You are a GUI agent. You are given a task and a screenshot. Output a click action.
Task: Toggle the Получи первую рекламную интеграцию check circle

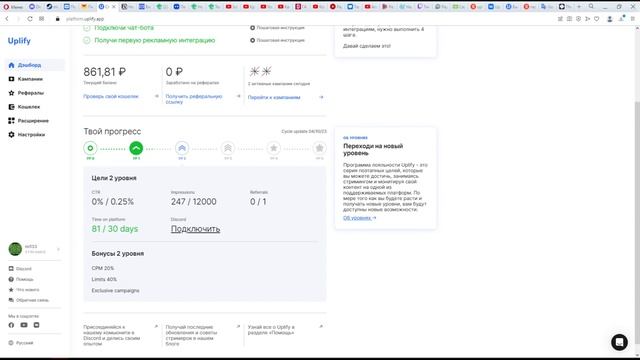pyautogui.click(x=87, y=40)
